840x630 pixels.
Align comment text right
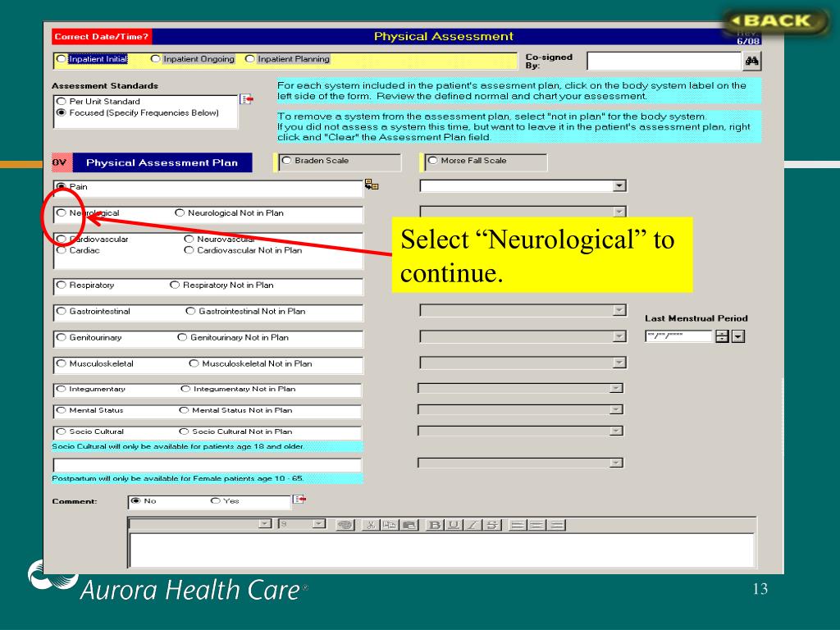coord(557,525)
